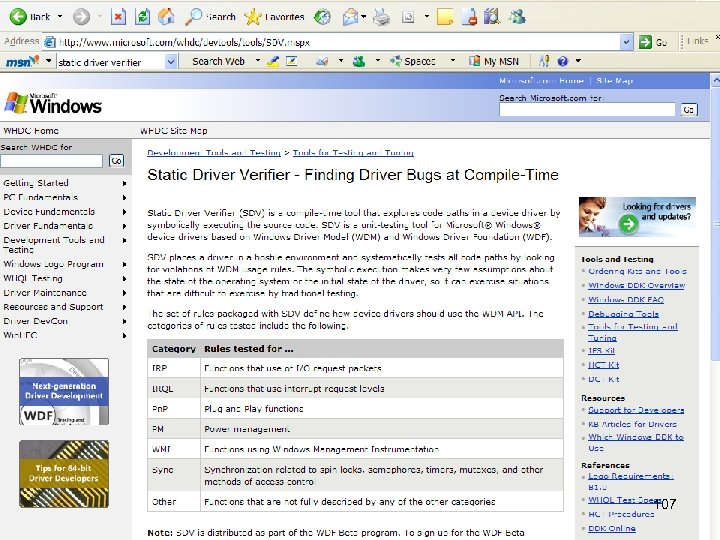Click the mail icon in the MSN toolbar
720x540 pixels.
(x=322, y=61)
